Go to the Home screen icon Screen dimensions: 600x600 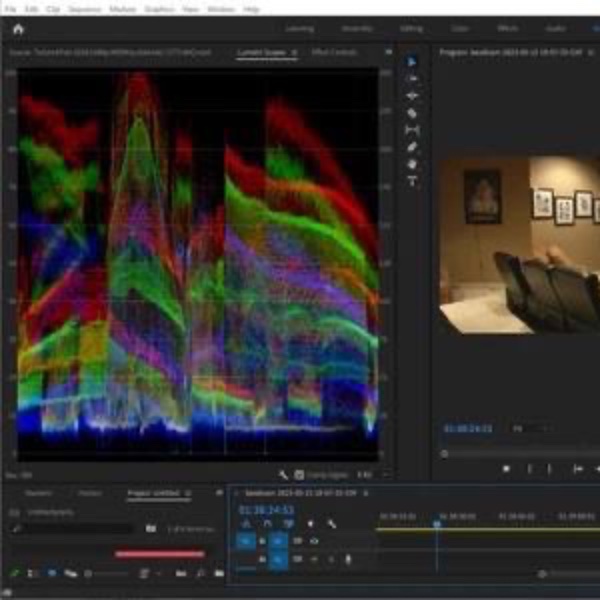point(18,29)
